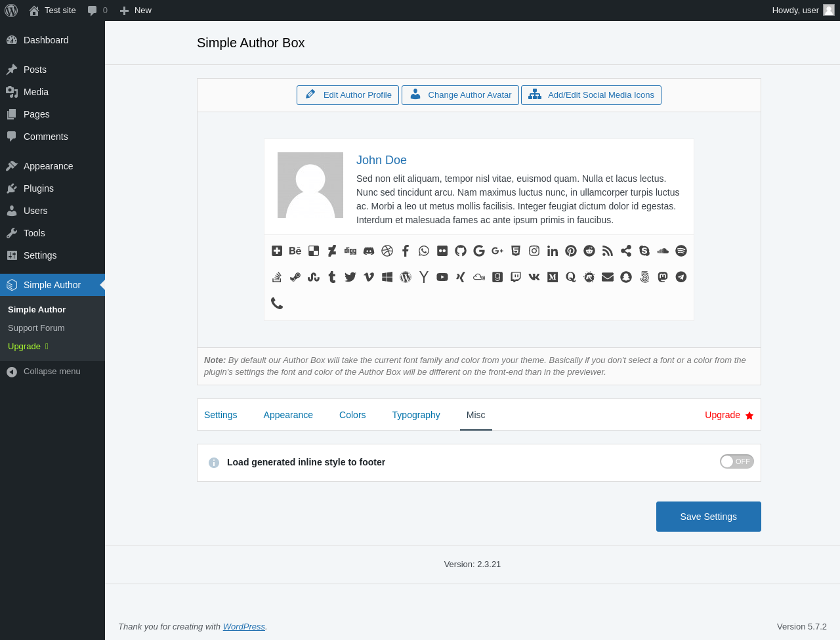This screenshot has height=640, width=840.
Task: Click the Spotify social icon
Action: (x=681, y=251)
